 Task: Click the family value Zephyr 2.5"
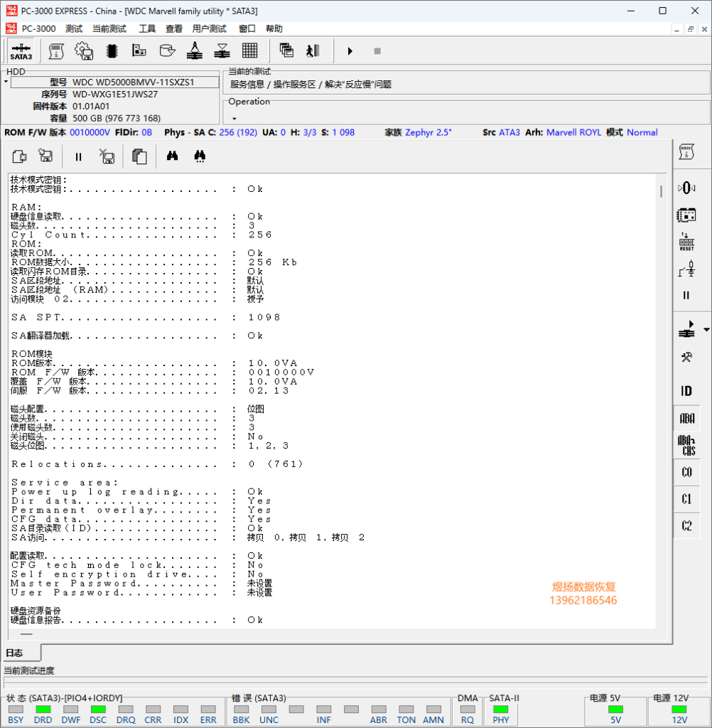tap(428, 132)
